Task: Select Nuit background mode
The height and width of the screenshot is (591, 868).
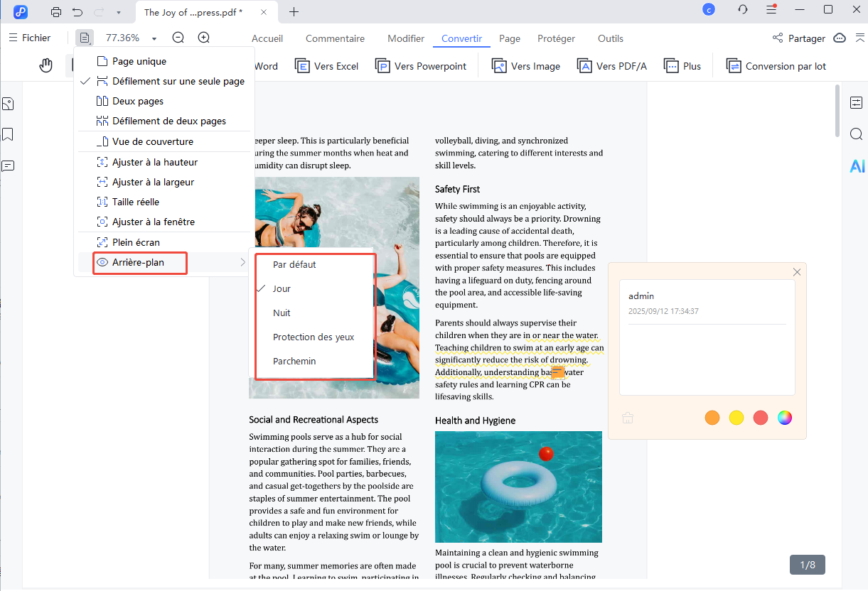Action: [282, 313]
